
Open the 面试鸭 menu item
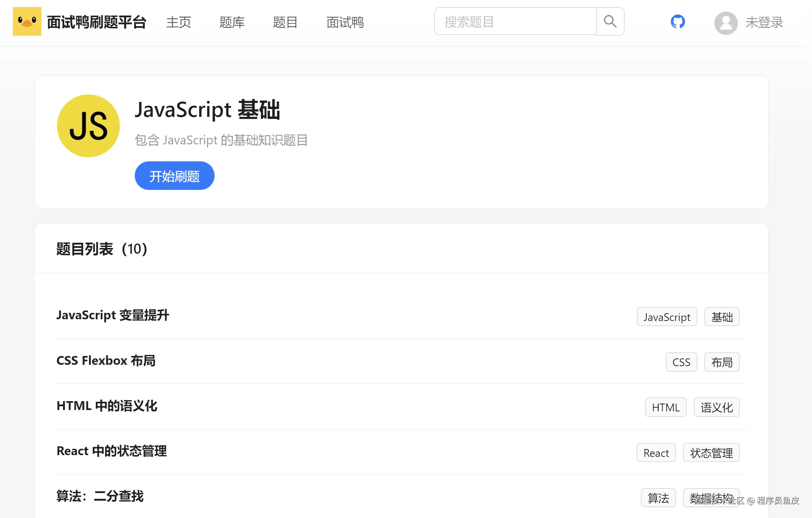(345, 22)
